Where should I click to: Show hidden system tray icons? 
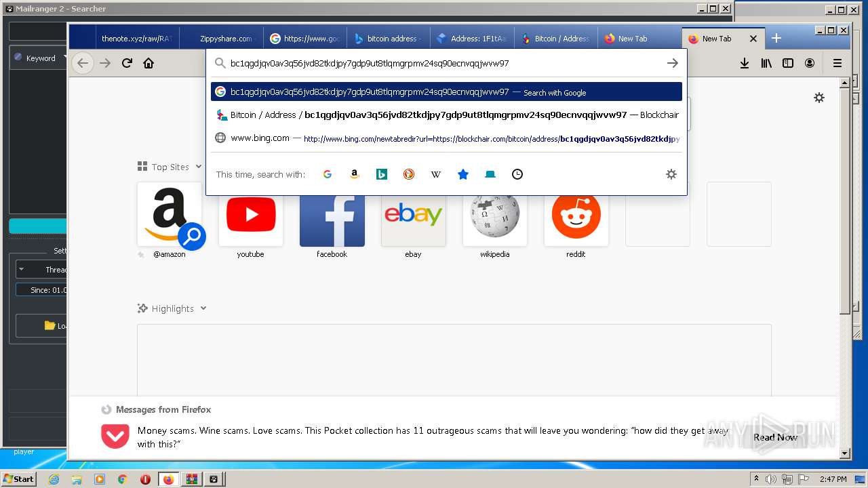coord(756,479)
